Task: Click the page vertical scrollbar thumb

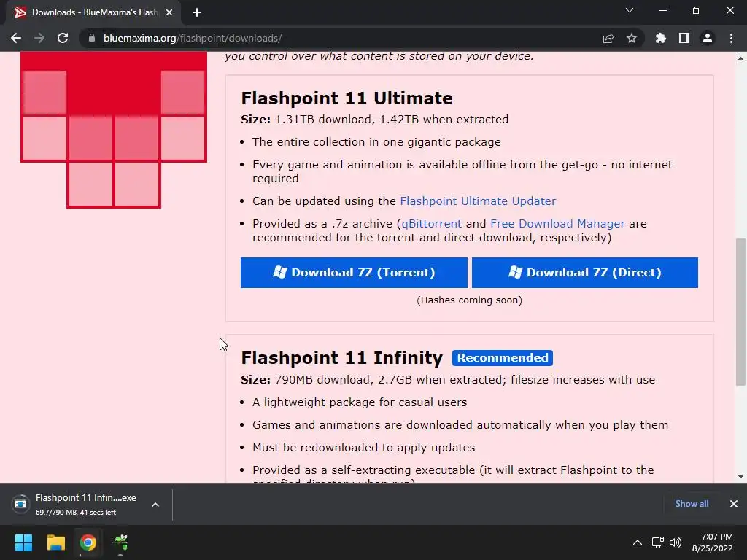Action: [740, 312]
